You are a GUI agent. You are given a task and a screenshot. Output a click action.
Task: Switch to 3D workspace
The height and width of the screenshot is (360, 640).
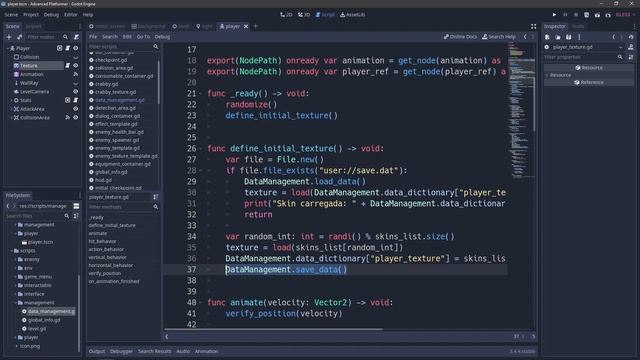coord(304,15)
